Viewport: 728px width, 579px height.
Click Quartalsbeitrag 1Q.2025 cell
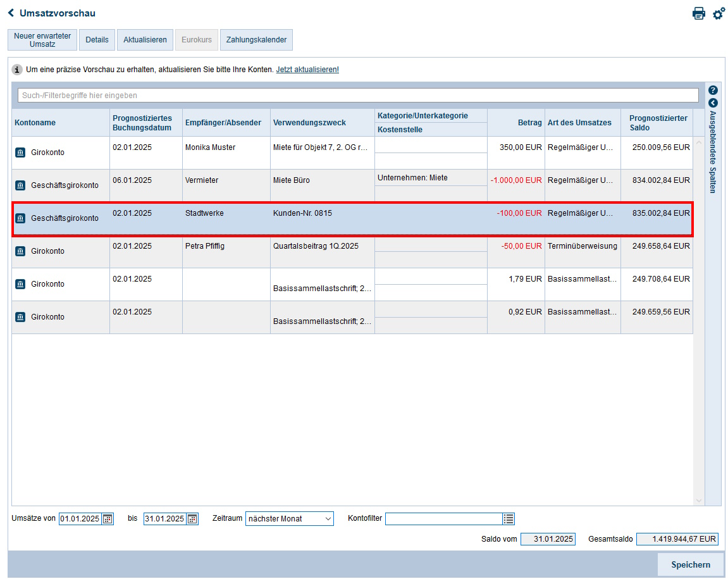tap(322, 251)
